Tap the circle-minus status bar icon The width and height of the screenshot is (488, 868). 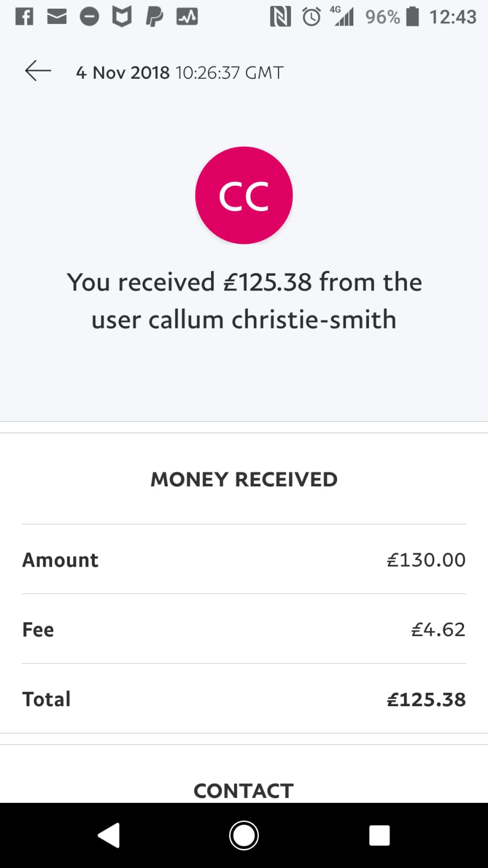(90, 17)
